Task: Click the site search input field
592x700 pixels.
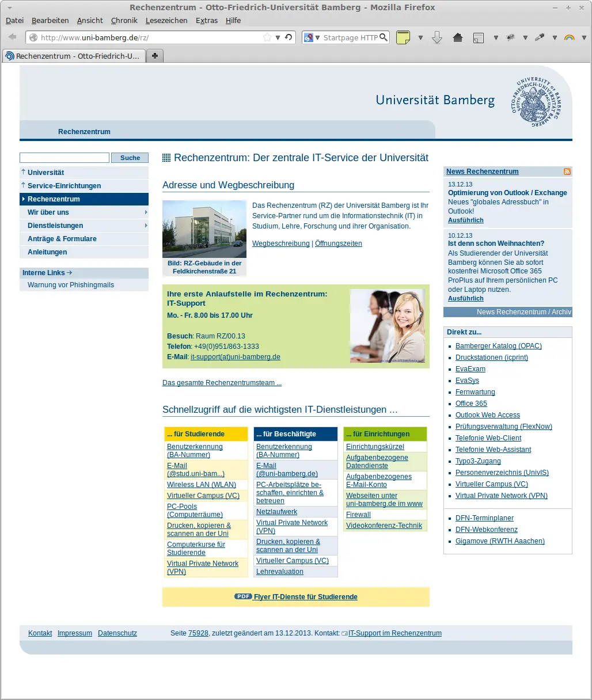Action: 64,158
